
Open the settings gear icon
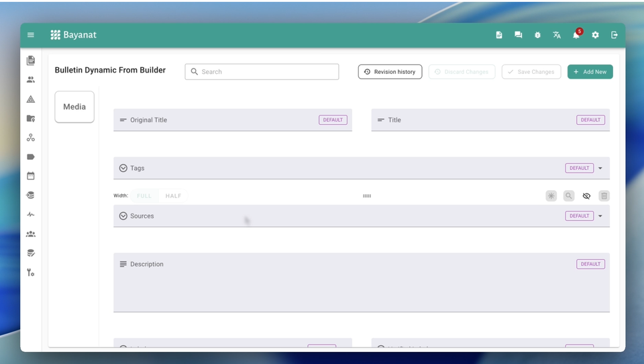pos(595,35)
